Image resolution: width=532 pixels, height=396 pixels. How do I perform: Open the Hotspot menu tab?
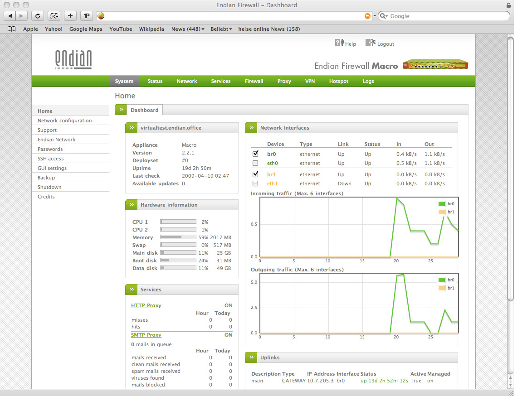click(x=339, y=81)
